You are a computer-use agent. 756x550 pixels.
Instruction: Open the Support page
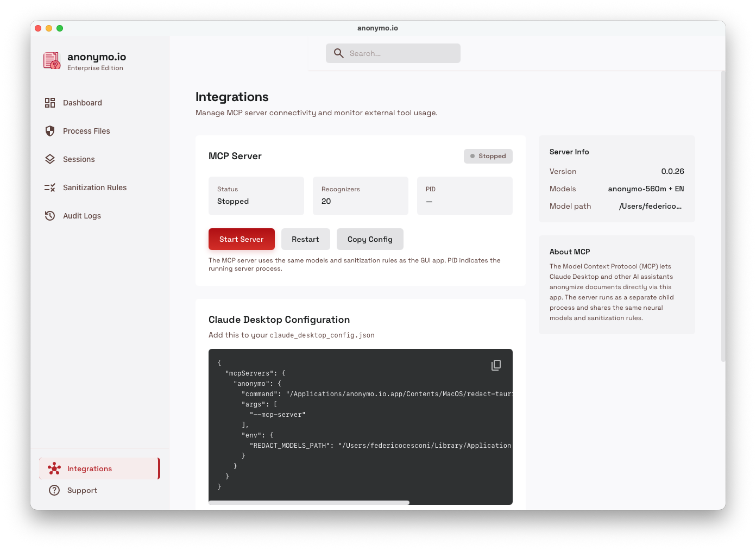tap(99, 490)
